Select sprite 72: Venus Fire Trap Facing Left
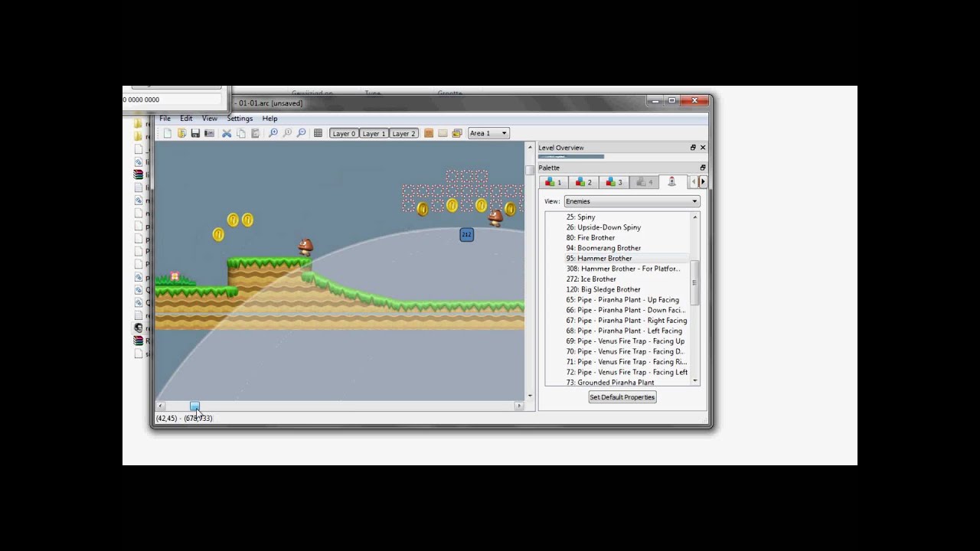980x551 pixels. point(626,372)
